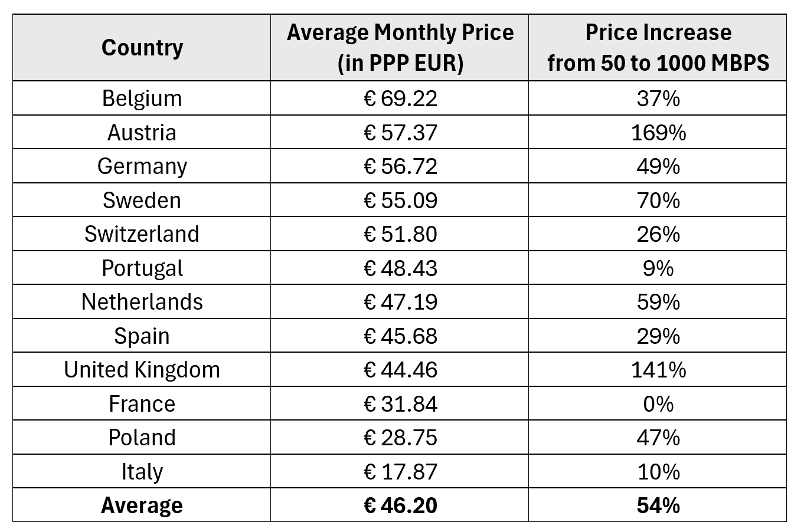Select the €46.20 average price cell
The image size is (804, 532).
(x=400, y=505)
